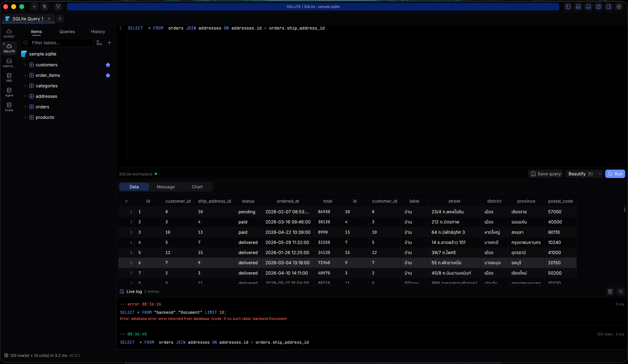
Task: Close the SQLite Query 1 tab
Action: 49,19
